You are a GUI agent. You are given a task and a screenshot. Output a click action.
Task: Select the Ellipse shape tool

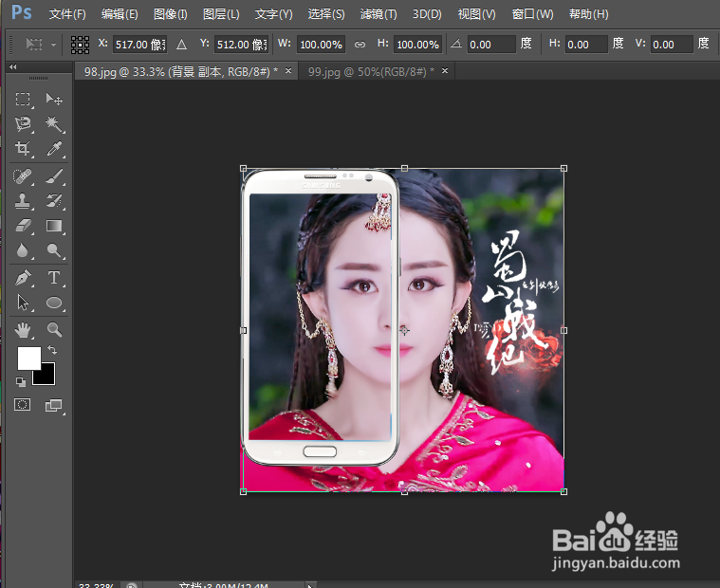[x=54, y=303]
